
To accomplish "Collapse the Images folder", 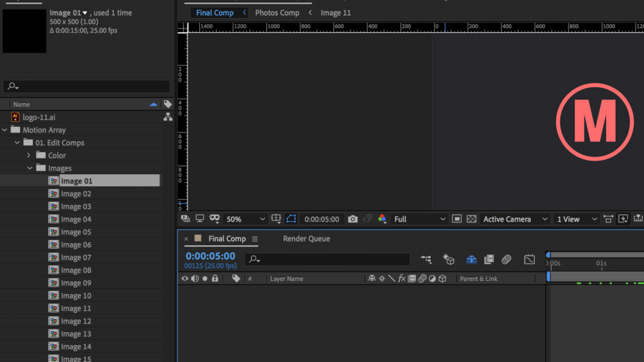I will [30, 168].
